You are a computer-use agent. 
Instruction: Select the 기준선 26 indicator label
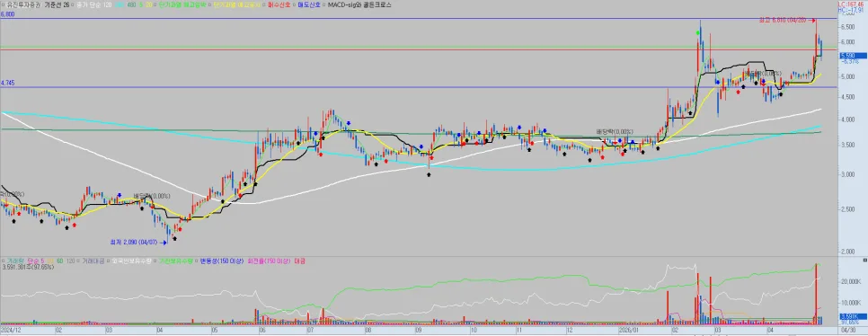click(57, 4)
